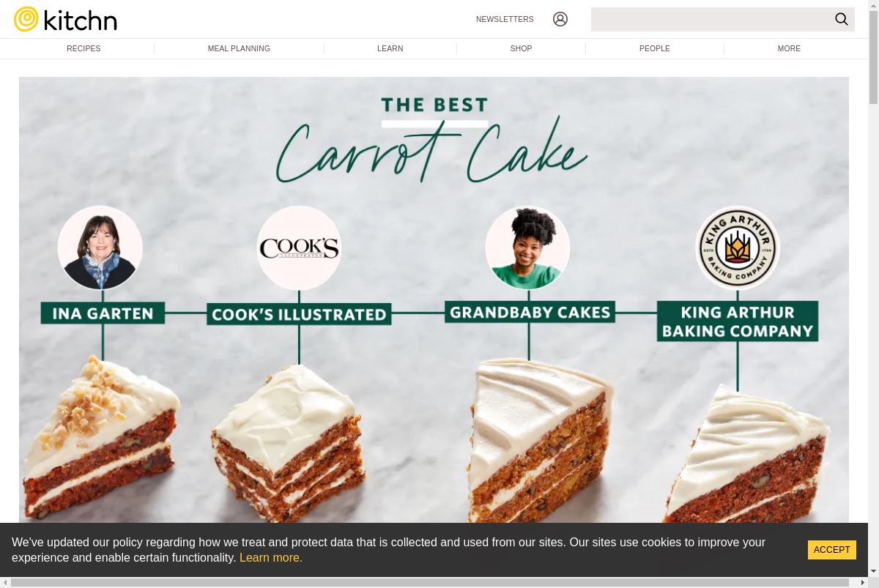The width and height of the screenshot is (879, 588).
Task: Open the People navigation item
Action: [x=655, y=48]
